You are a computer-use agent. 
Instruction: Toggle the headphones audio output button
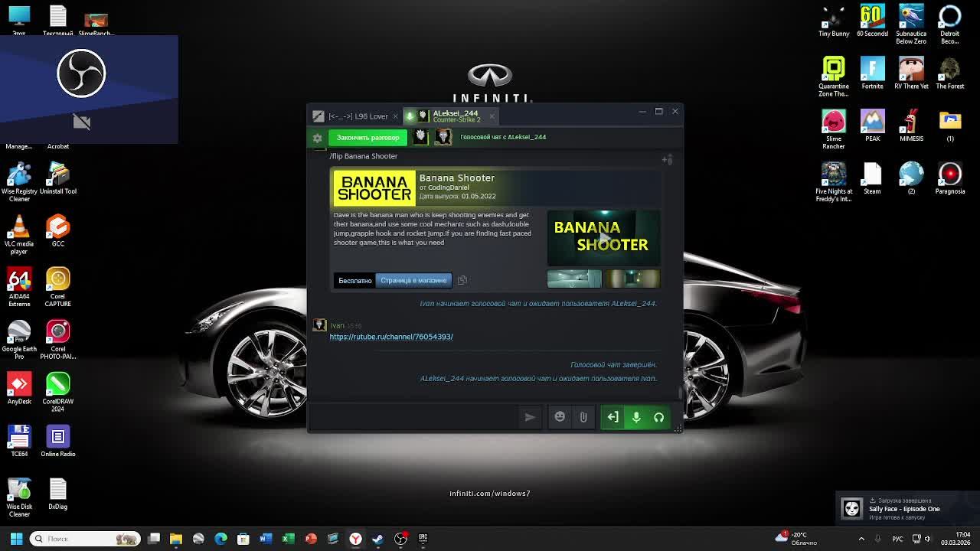[658, 417]
